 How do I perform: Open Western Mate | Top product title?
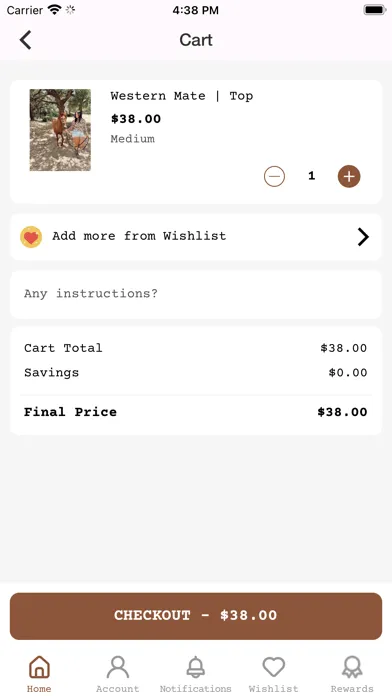pos(182,96)
